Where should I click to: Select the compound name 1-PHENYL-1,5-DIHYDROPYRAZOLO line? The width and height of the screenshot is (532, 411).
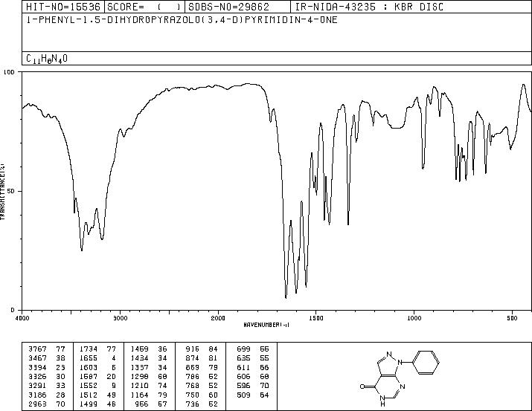coord(182,20)
